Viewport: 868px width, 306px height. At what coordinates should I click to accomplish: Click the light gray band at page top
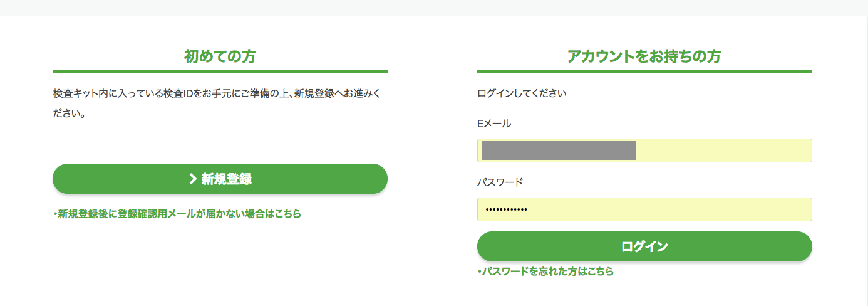pyautogui.click(x=434, y=8)
